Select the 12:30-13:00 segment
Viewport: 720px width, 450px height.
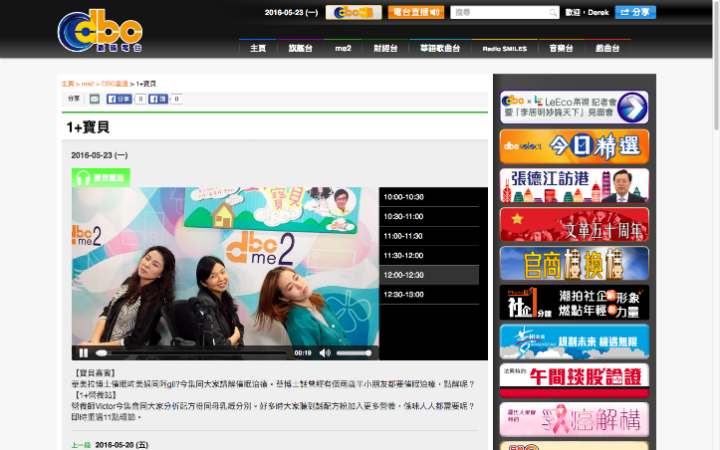tap(429, 295)
